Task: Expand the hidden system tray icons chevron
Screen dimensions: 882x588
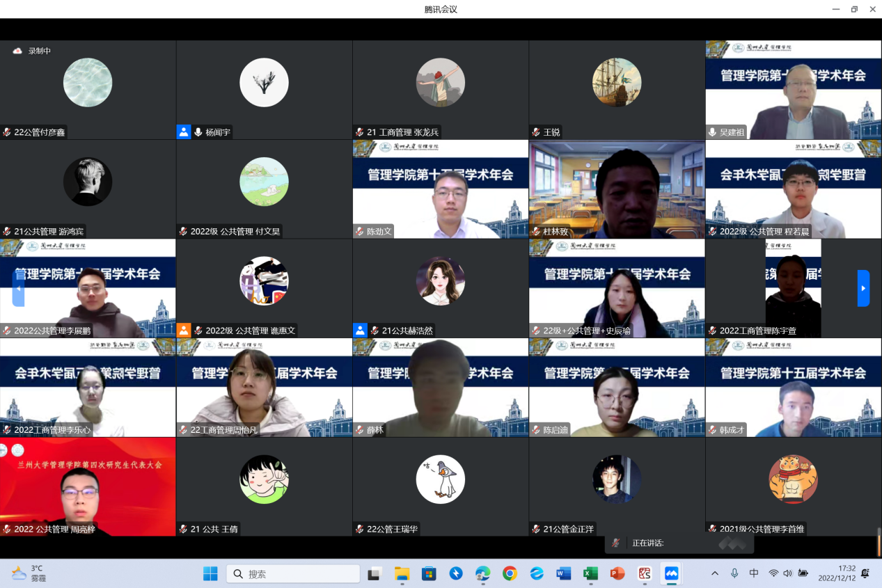Action: click(715, 573)
